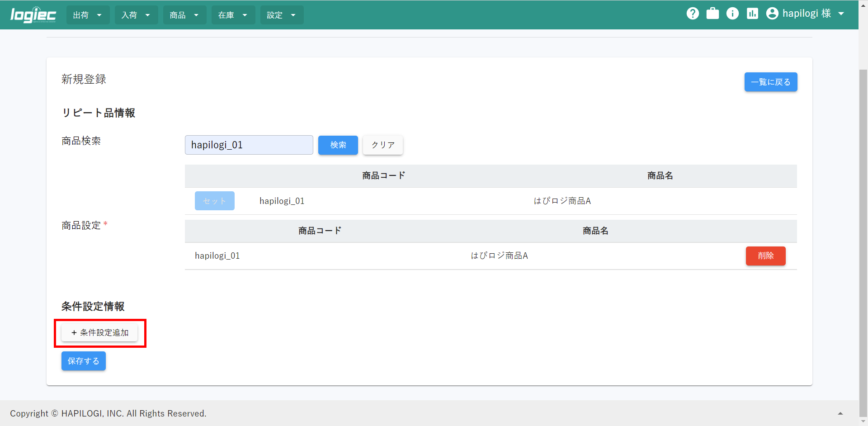This screenshot has height=426, width=868.
Task: Click the セット button for hapilogi_01
Action: click(x=215, y=201)
